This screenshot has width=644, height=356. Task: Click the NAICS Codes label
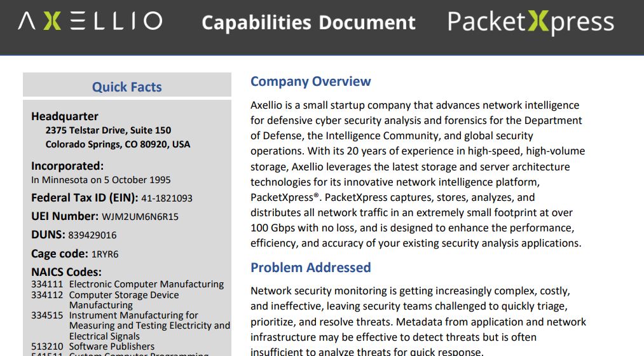[x=66, y=272]
